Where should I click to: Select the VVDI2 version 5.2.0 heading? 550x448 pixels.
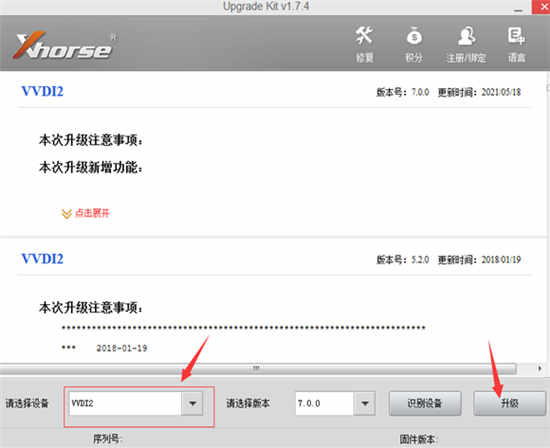pyautogui.click(x=42, y=259)
